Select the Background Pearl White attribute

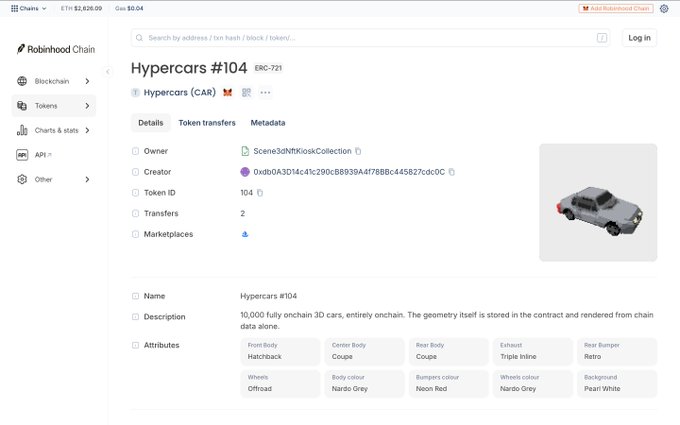tap(617, 383)
